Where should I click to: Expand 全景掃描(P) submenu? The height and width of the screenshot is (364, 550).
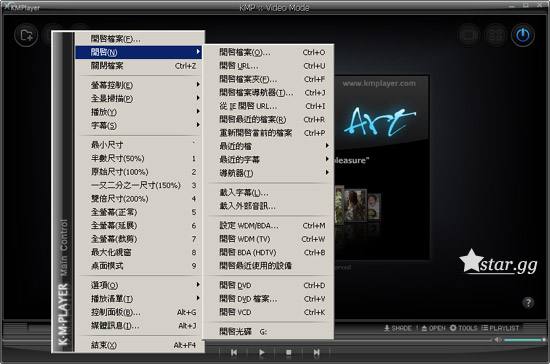140,98
